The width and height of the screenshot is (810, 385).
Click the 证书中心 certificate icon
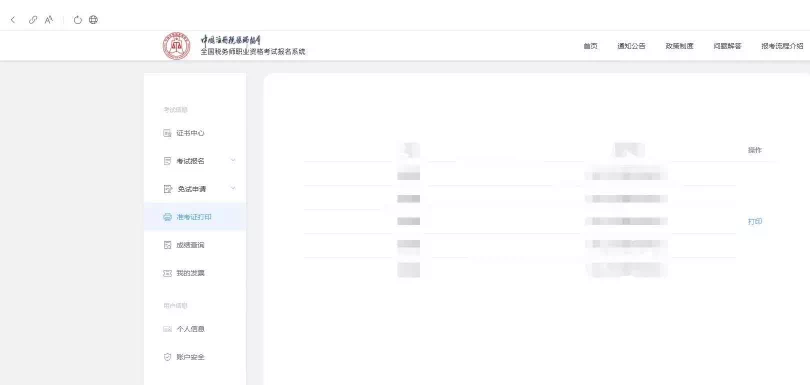[x=167, y=133]
